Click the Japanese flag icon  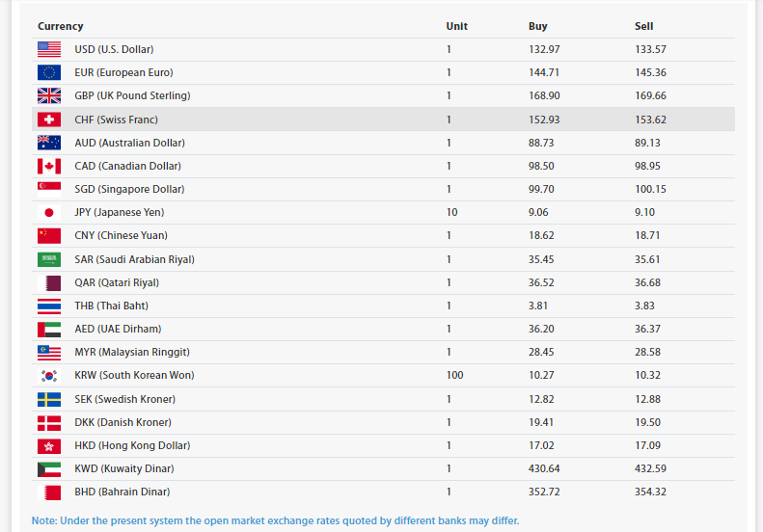point(49,212)
